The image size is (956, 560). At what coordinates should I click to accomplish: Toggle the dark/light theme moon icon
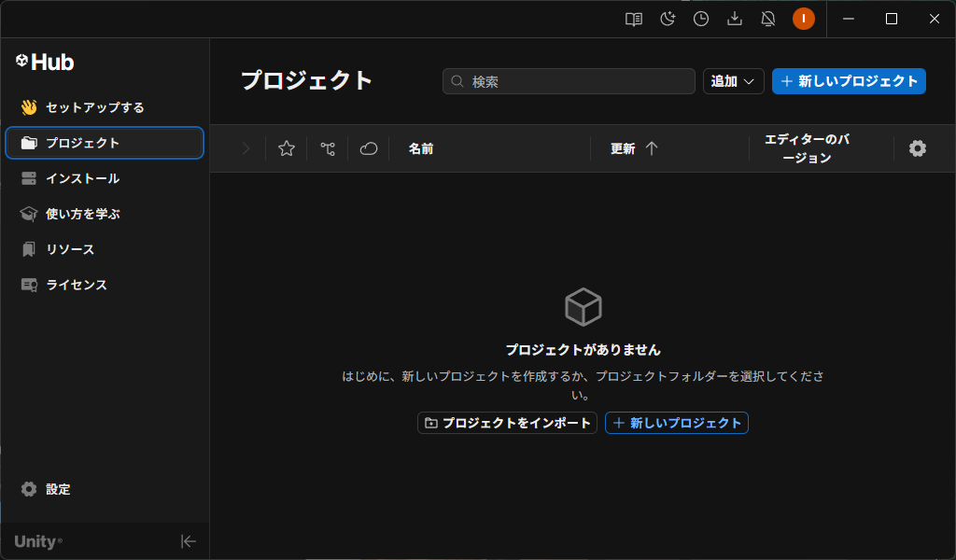(668, 19)
